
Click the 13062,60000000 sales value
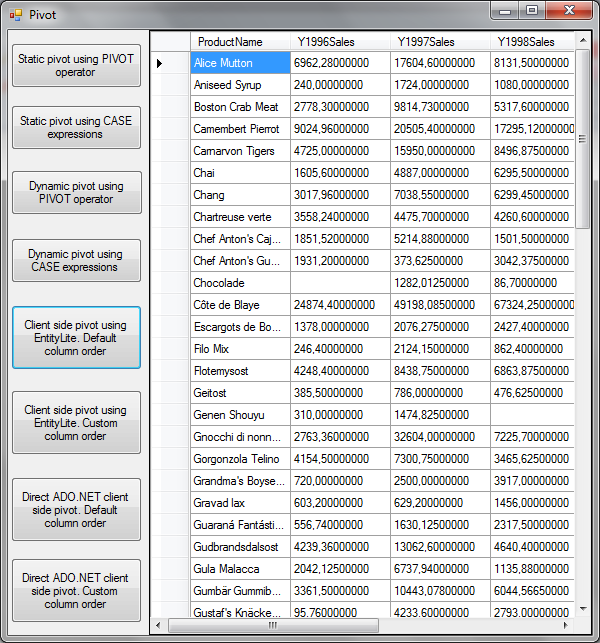pyautogui.click(x=440, y=547)
